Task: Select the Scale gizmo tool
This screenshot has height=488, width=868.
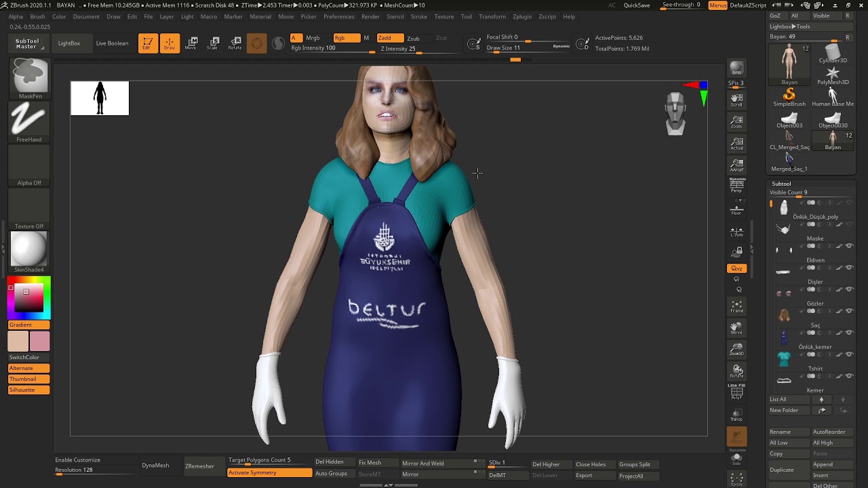Action: click(213, 43)
